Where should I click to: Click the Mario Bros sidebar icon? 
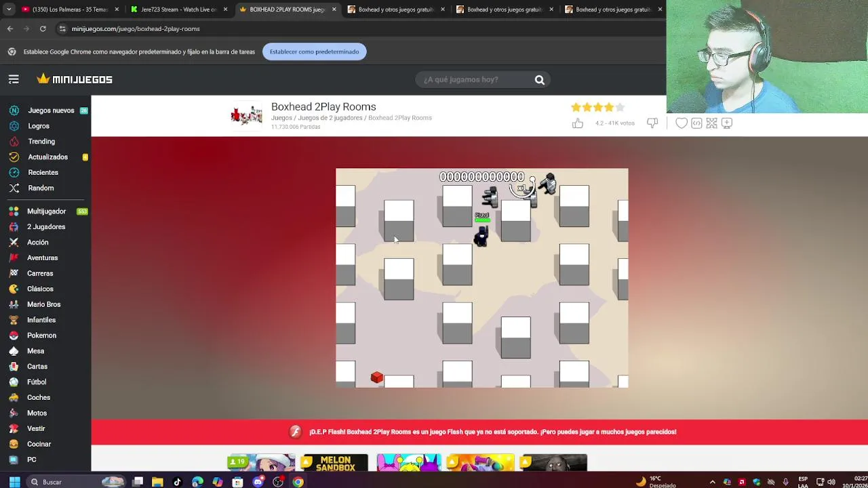click(14, 304)
